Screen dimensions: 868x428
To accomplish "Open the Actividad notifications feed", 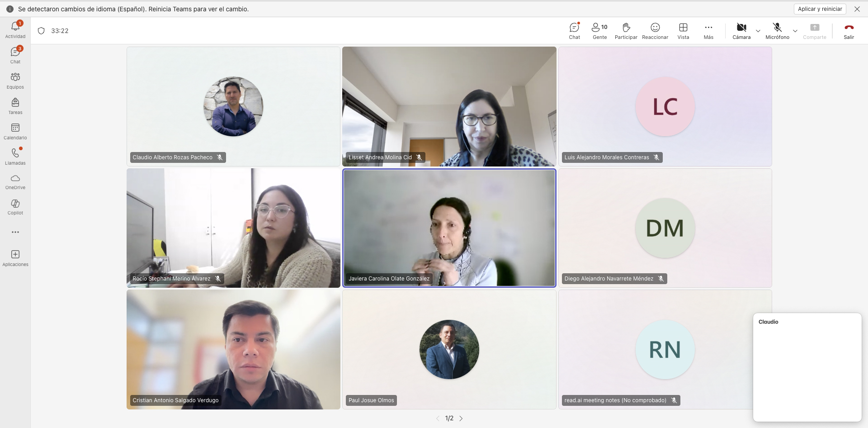I will coord(15,29).
